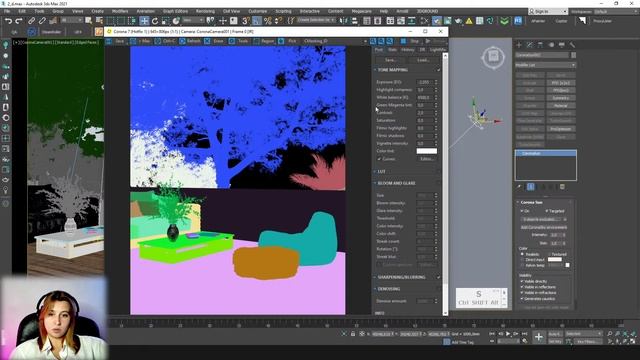
Task: Expand the LUT section
Action: 375,171
